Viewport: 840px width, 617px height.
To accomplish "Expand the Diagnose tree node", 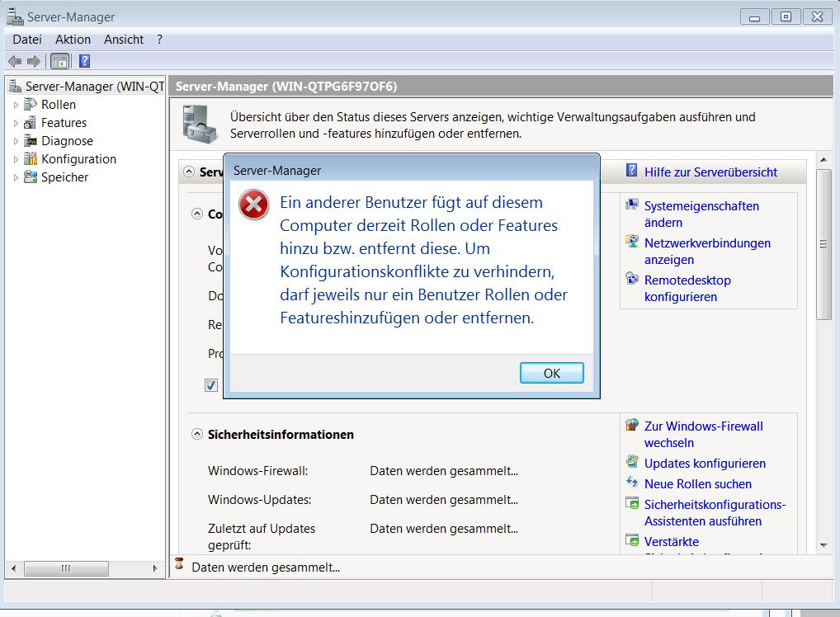I will point(16,141).
